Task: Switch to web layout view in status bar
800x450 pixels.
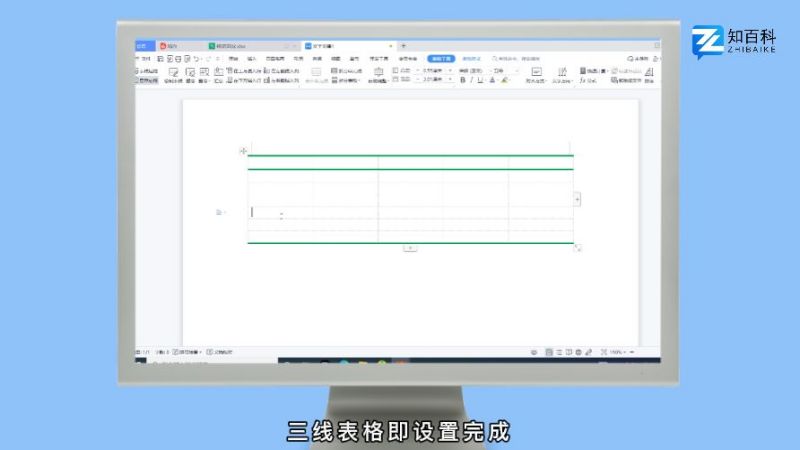Action: [578, 352]
